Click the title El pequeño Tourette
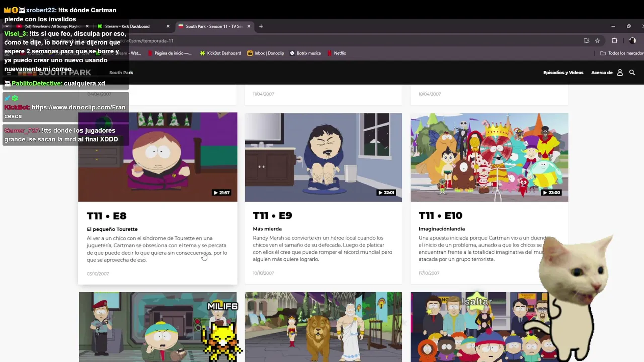Viewport: 644px width, 362px height. coord(112,229)
